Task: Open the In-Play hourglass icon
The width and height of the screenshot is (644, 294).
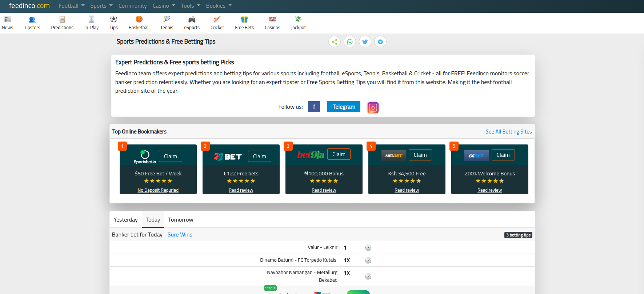Action: coord(92,19)
